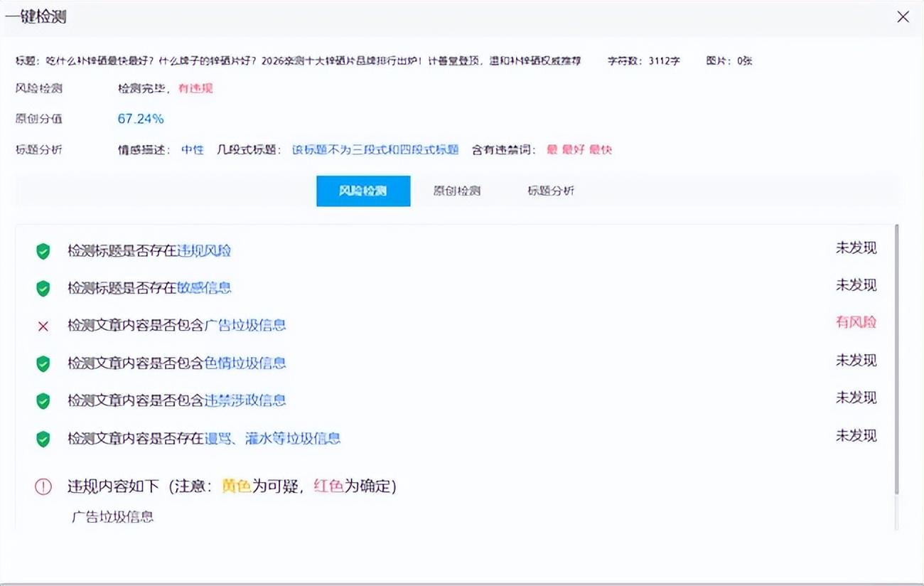
Task: Click the 广告垃圾信息 link text
Action: pos(245,326)
